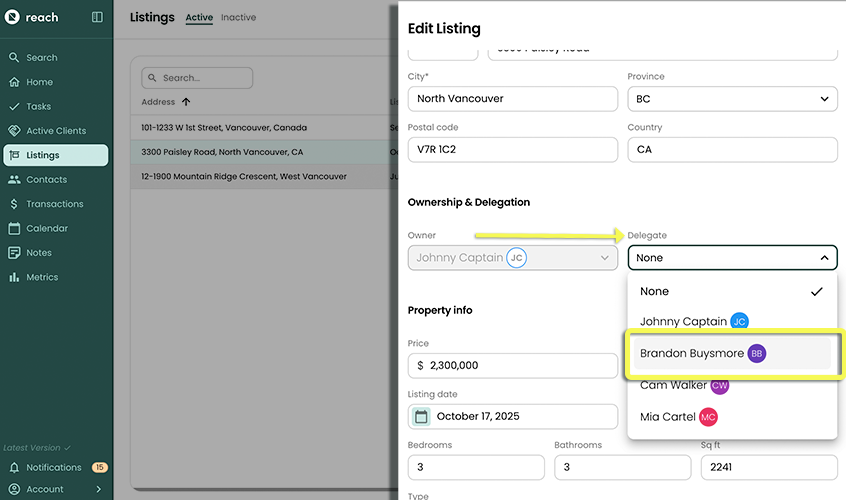This screenshot has width=846, height=500.
Task: Expand the Account menu chevron
Action: click(98, 489)
